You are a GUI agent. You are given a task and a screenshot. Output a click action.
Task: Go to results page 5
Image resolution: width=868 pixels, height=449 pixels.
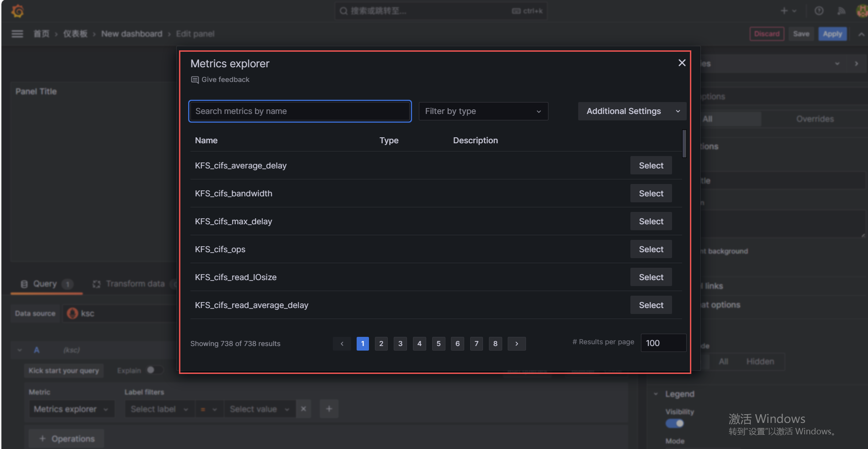tap(438, 344)
